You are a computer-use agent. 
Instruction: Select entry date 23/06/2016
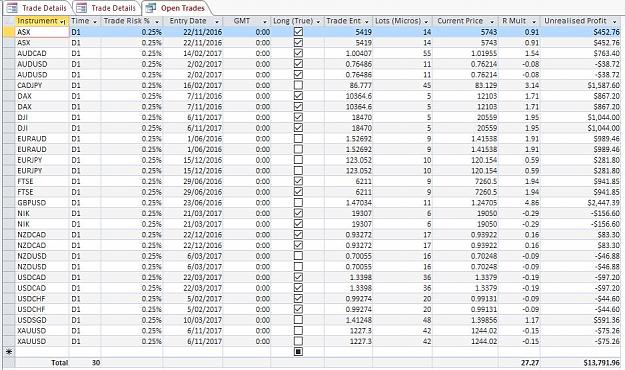[x=202, y=202]
